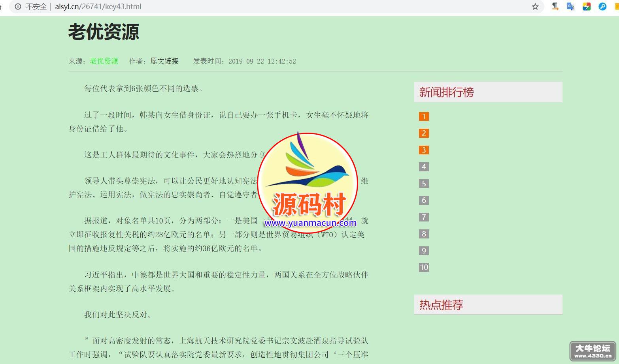Open the 老优资源 source link
Screen dimensions: 619x364
click(x=104, y=61)
